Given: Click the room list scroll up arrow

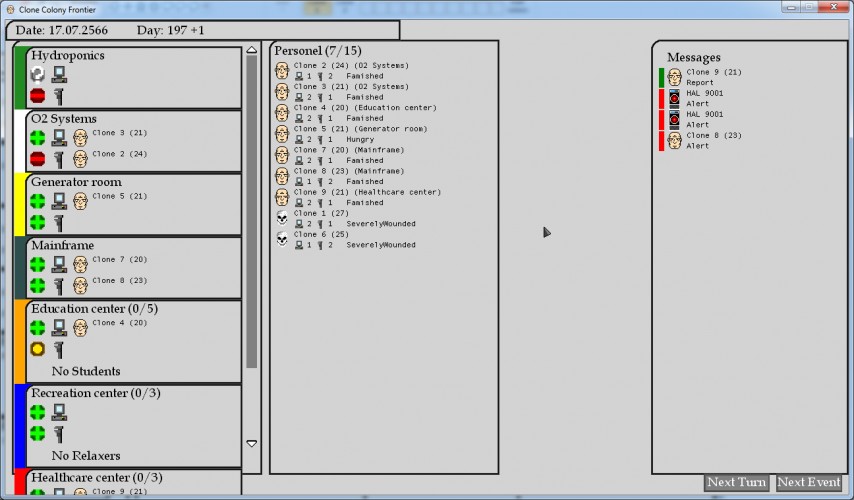Looking at the screenshot, I should (252, 50).
